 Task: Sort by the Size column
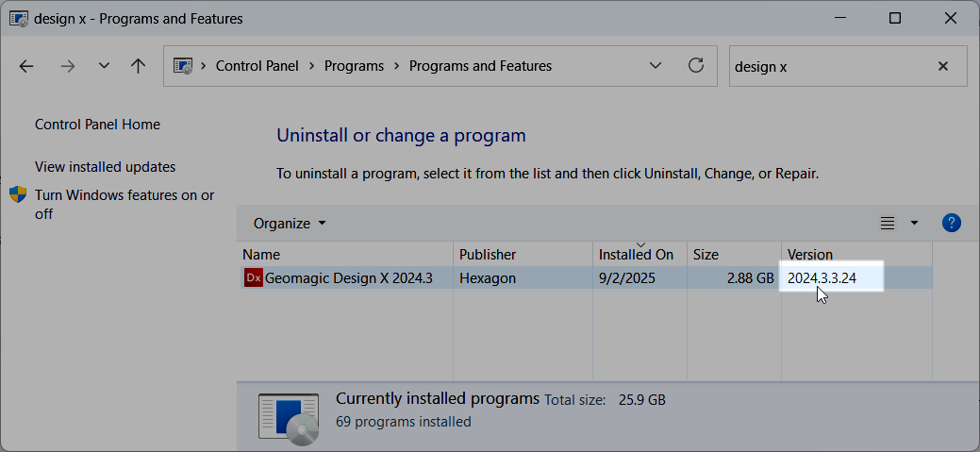pos(734,255)
